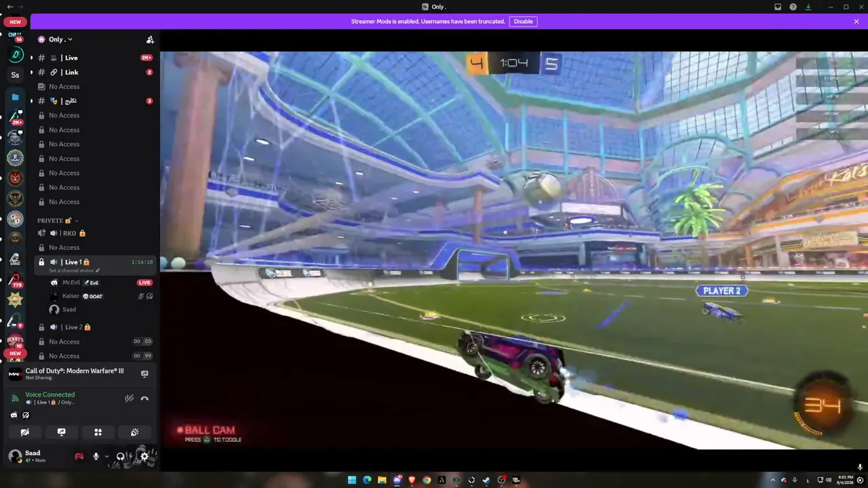Share Call of Duty Modern Warfare III screen
The height and width of the screenshot is (488, 868).
click(x=144, y=373)
